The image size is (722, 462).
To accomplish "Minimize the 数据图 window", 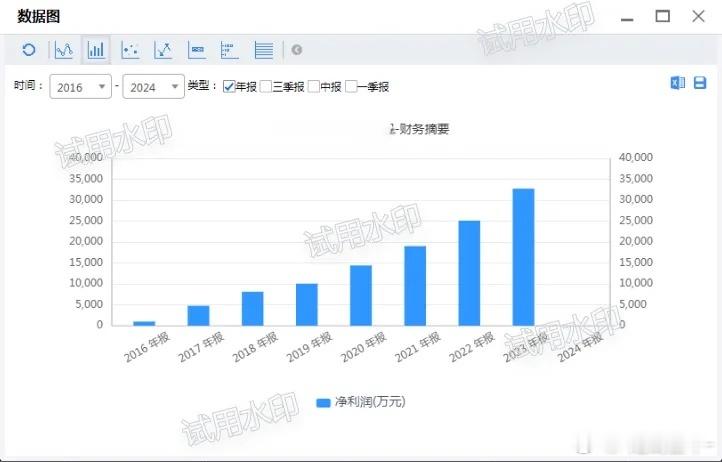I will 627,18.
